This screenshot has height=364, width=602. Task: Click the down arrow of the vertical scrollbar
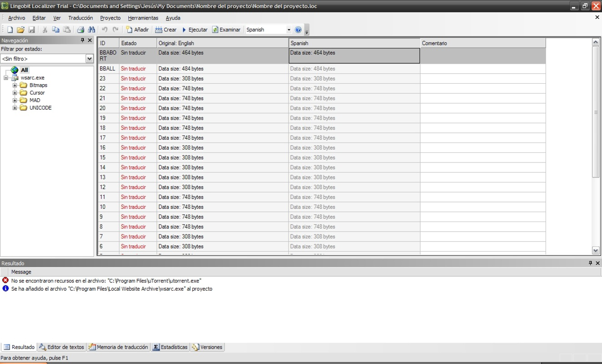pos(596,250)
